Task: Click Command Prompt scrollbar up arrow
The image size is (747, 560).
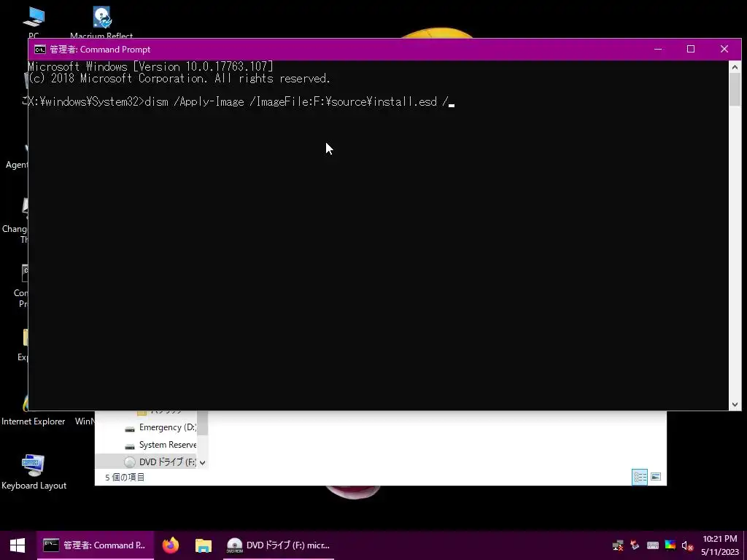Action: (735, 67)
